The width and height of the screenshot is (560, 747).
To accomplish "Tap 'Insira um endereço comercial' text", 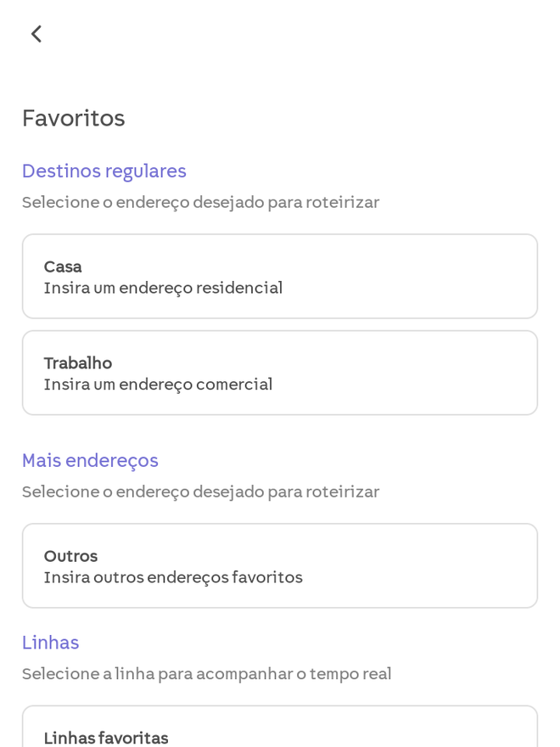I will (x=158, y=385).
